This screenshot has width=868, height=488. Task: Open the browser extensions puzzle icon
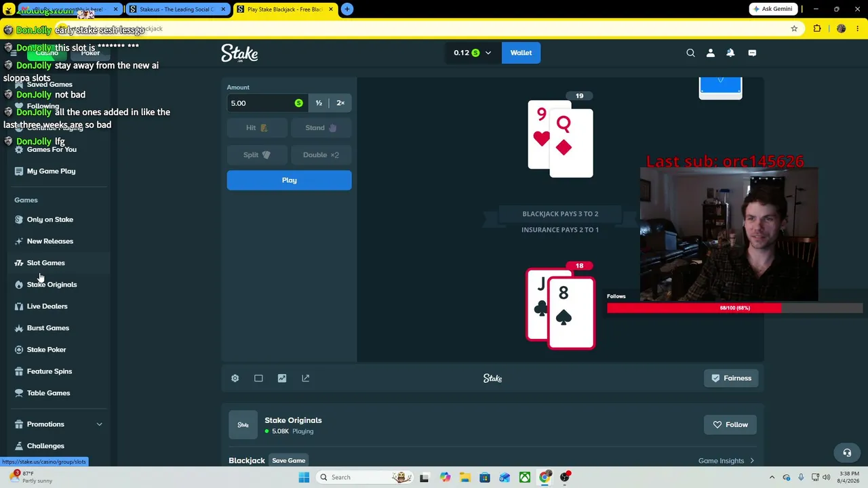817,29
